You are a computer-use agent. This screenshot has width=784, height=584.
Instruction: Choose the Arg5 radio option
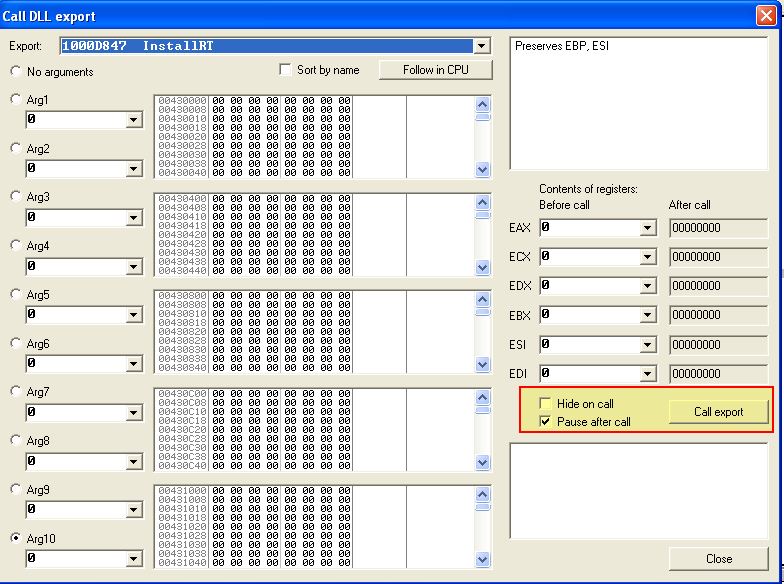click(x=16, y=295)
